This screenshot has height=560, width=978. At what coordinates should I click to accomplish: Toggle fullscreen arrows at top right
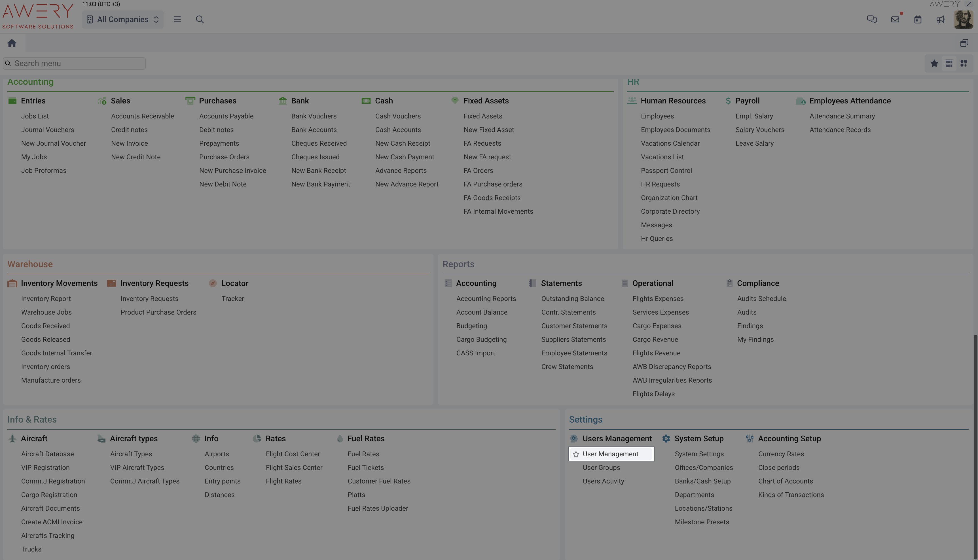click(x=968, y=4)
